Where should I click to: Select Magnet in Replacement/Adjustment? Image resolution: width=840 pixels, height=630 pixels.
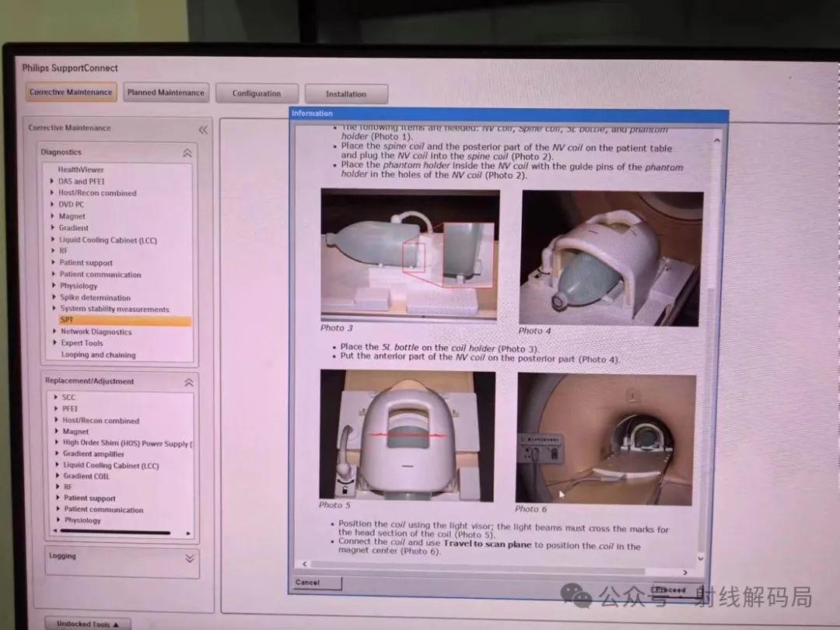pos(75,431)
